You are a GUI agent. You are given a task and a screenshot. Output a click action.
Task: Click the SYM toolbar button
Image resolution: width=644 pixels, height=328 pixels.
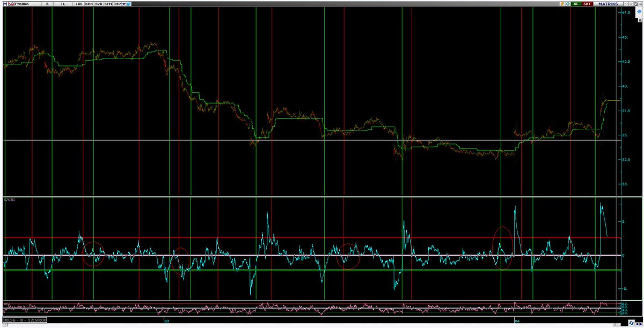point(108,4)
